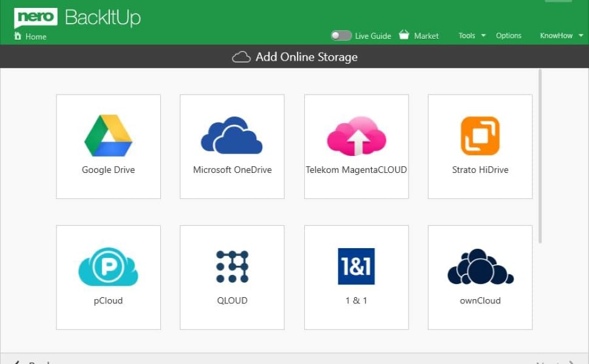
Task: Click the vertical scrollbar of storage list
Action: pyautogui.click(x=540, y=156)
